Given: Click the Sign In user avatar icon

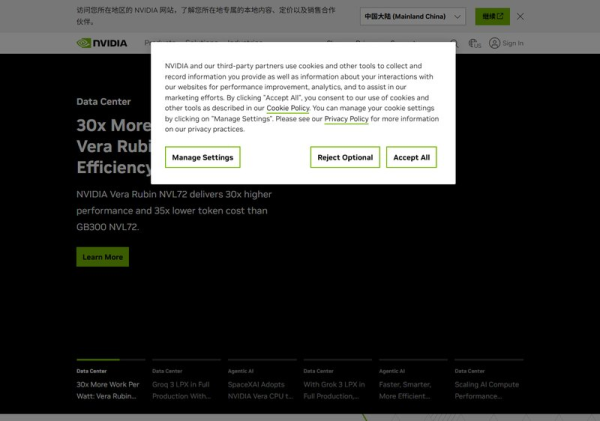Looking at the screenshot, I should [494, 43].
